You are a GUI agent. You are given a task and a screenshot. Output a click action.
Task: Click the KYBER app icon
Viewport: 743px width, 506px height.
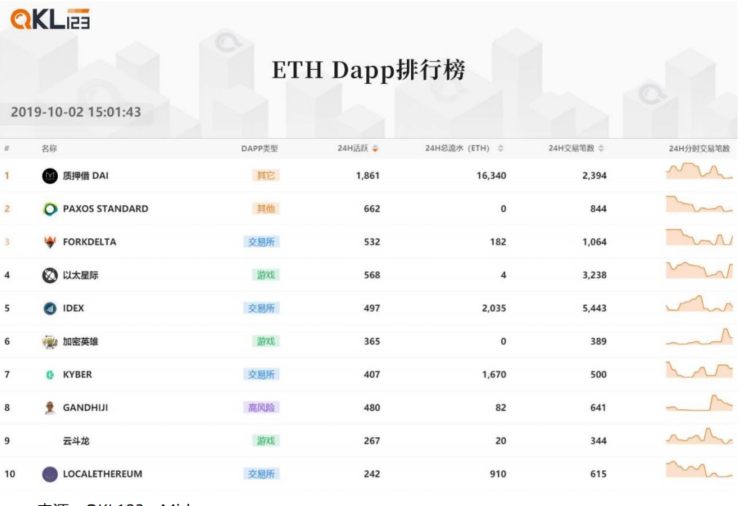[50, 375]
